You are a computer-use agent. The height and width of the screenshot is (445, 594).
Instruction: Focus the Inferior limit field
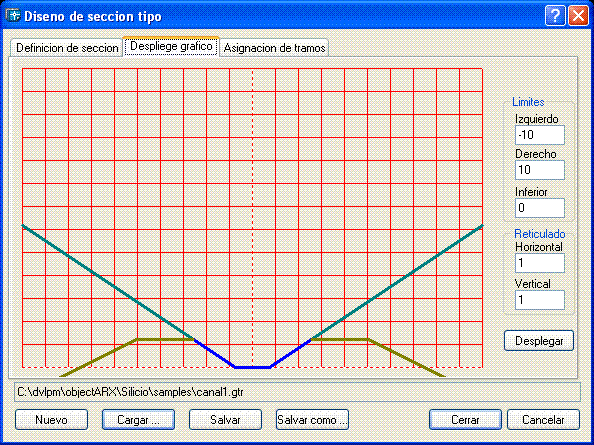pos(539,208)
